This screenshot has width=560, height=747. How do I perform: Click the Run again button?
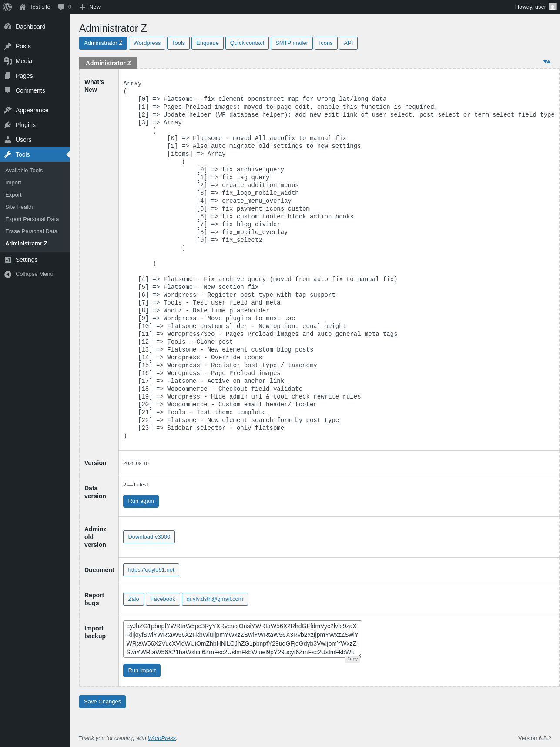click(141, 501)
